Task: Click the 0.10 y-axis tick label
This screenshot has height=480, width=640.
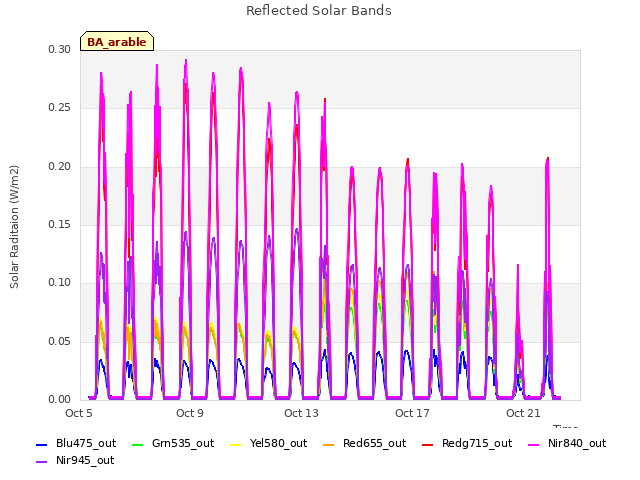Action: point(60,283)
